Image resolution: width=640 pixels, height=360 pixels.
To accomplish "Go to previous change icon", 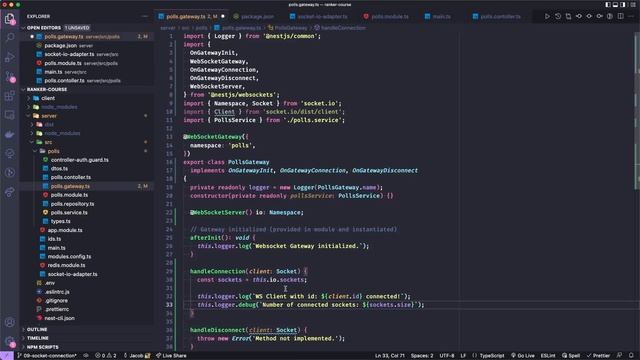I will tap(579, 16).
